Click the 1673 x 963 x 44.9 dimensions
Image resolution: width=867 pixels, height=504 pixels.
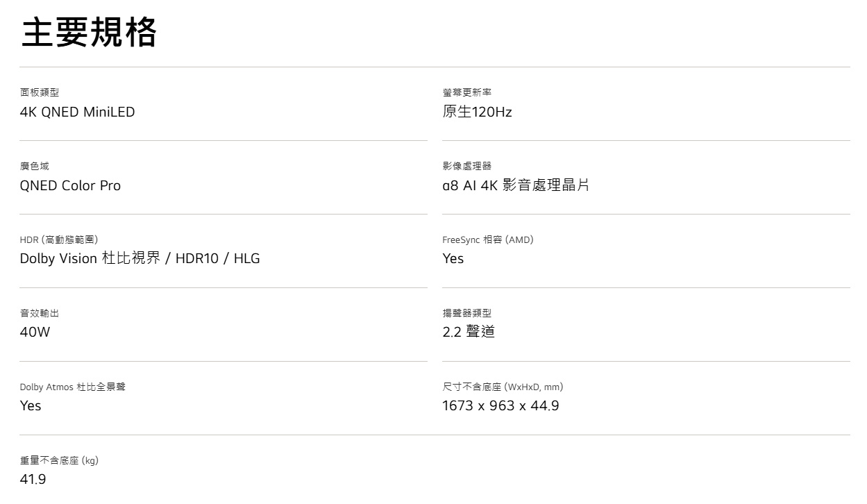point(500,406)
